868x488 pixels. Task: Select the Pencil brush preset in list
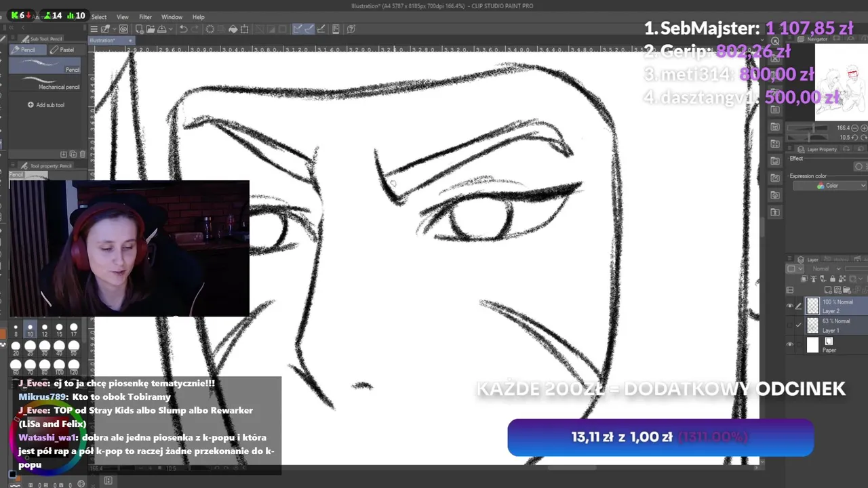tap(45, 66)
